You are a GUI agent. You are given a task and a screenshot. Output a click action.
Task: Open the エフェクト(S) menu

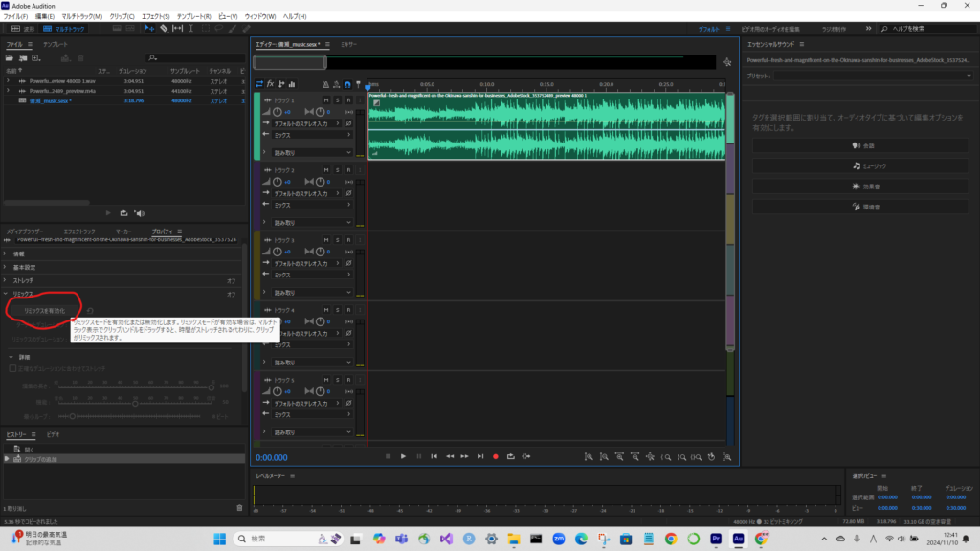click(153, 16)
